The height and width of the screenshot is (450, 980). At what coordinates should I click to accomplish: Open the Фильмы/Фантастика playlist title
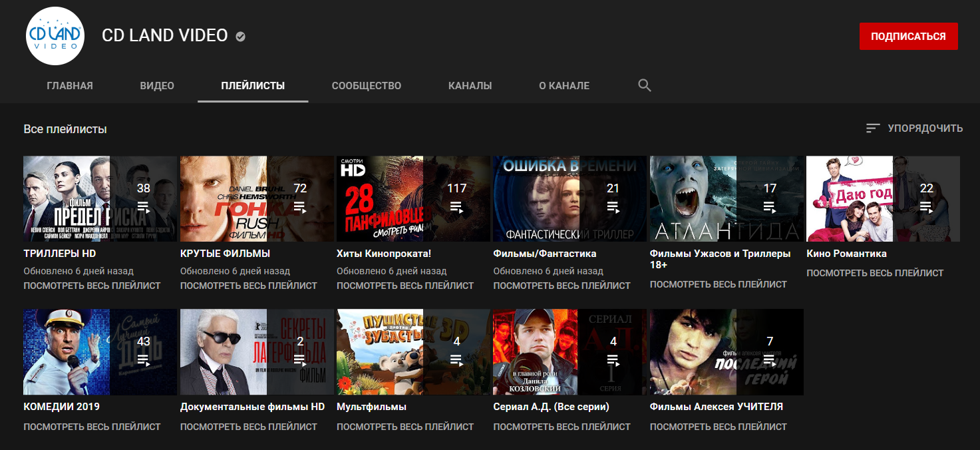545,254
